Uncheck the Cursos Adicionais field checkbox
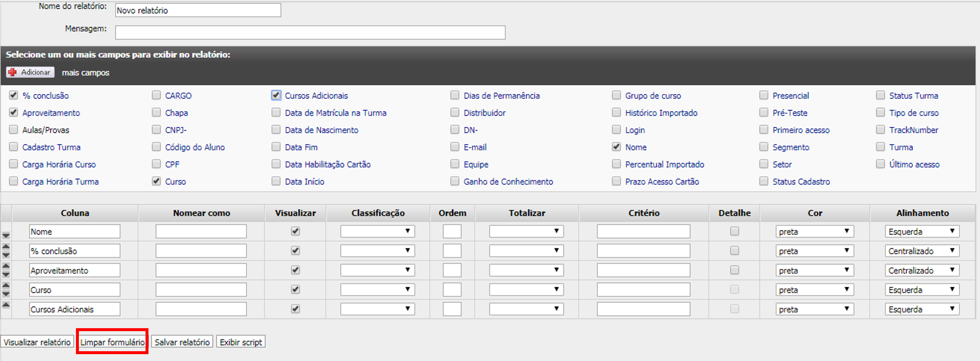Screen dimensions: 980x361 tap(276, 96)
